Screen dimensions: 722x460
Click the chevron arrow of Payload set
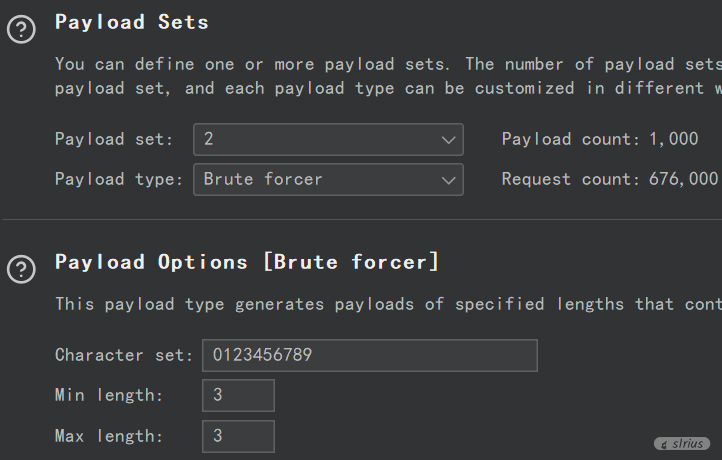pyautogui.click(x=448, y=140)
